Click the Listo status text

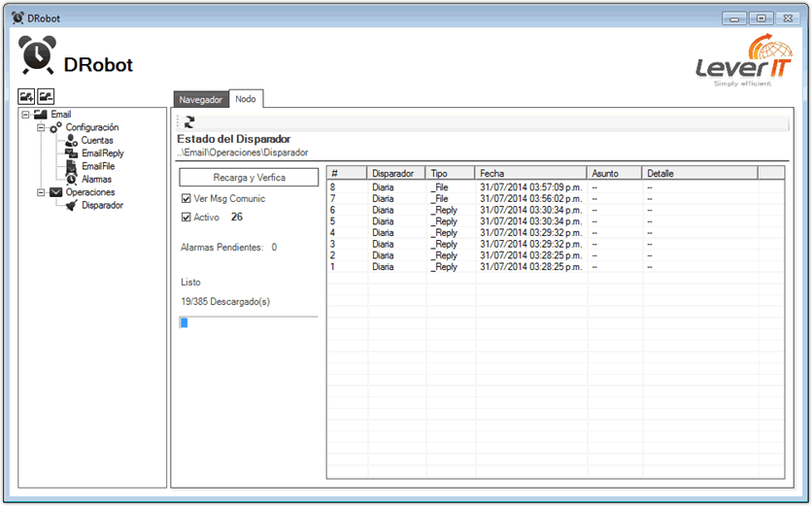coord(190,283)
